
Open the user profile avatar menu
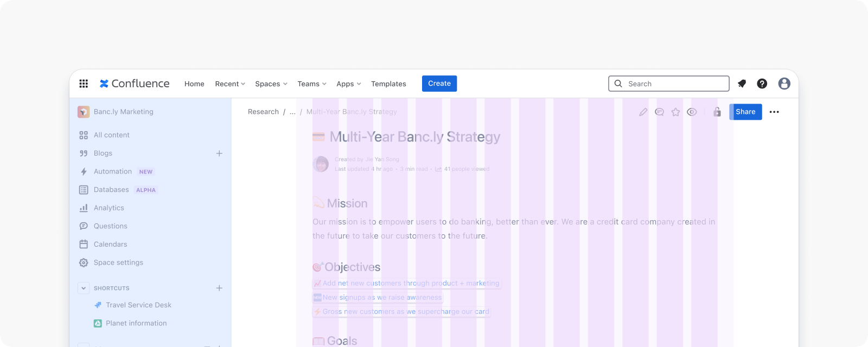784,83
